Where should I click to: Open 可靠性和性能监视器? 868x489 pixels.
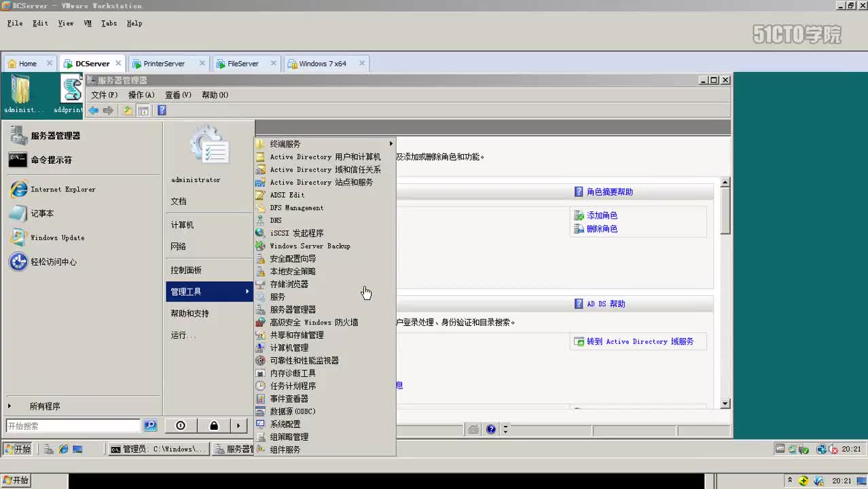[325, 361]
